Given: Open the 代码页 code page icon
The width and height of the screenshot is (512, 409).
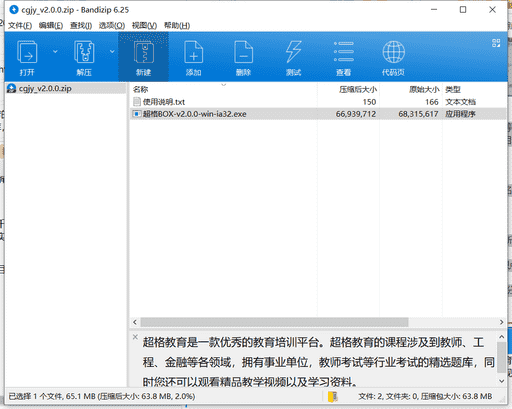Looking at the screenshot, I should 393,57.
